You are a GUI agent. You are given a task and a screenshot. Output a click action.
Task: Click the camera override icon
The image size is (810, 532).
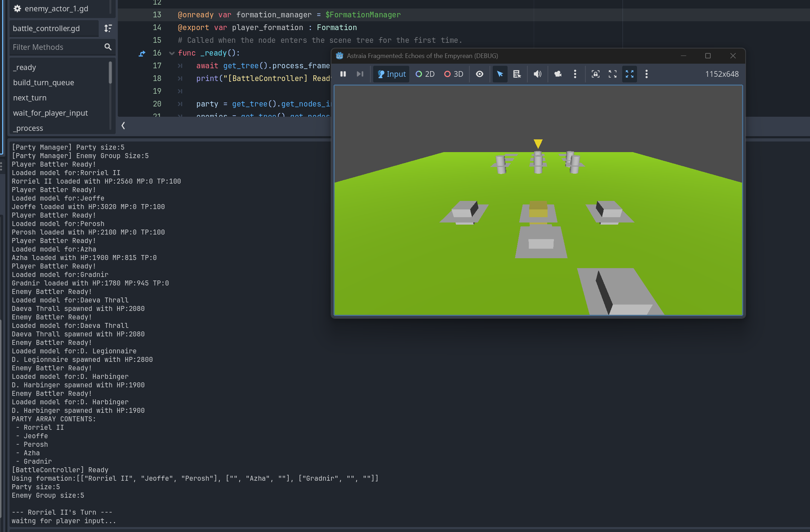(558, 74)
